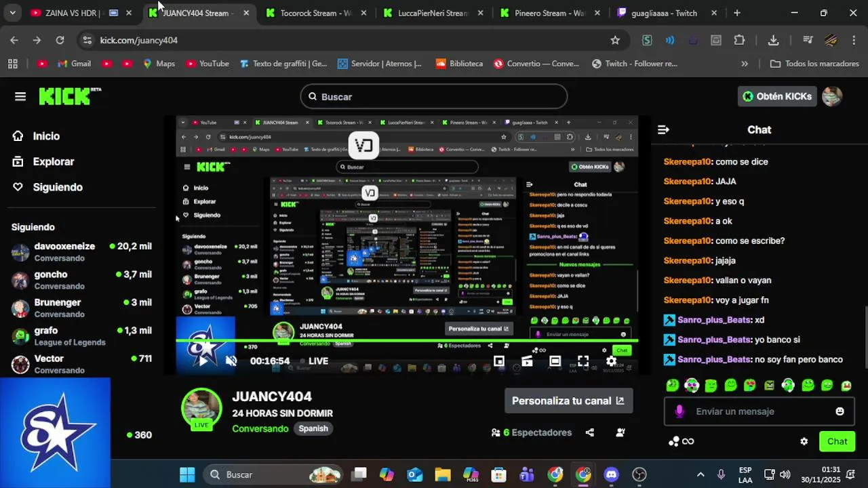The width and height of the screenshot is (868, 488).
Task: Click the green Chat send button
Action: click(x=837, y=441)
